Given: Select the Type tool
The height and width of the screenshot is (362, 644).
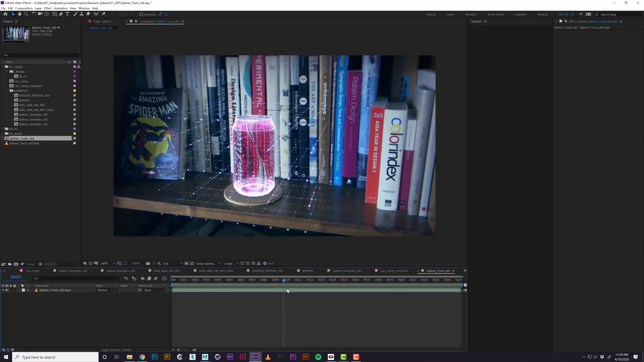Looking at the screenshot, I should [x=67, y=14].
